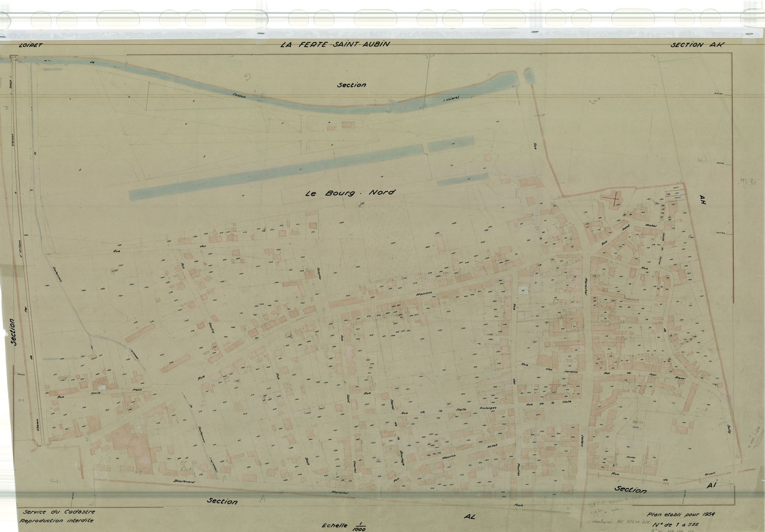Click the 'Prolongee' street label

488,409
